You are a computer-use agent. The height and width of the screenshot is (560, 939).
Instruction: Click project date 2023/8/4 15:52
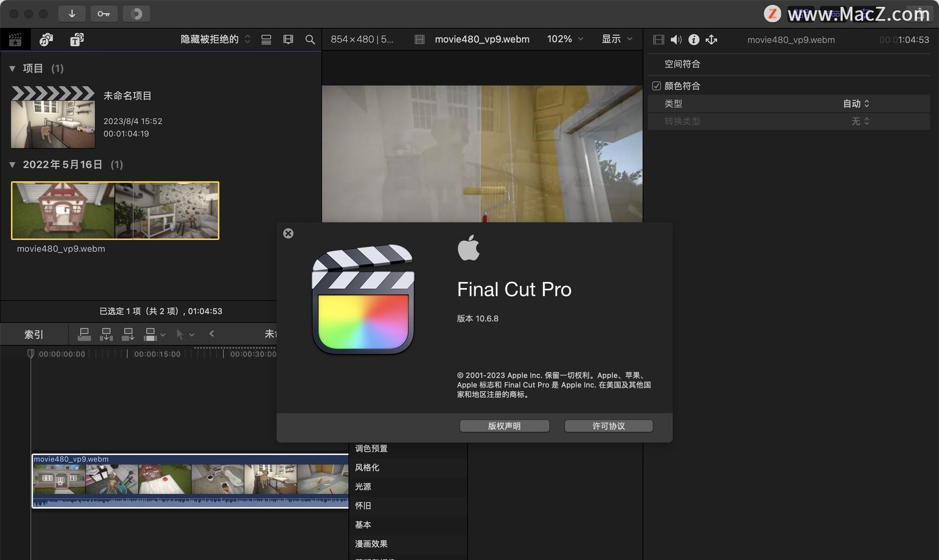[x=133, y=121]
